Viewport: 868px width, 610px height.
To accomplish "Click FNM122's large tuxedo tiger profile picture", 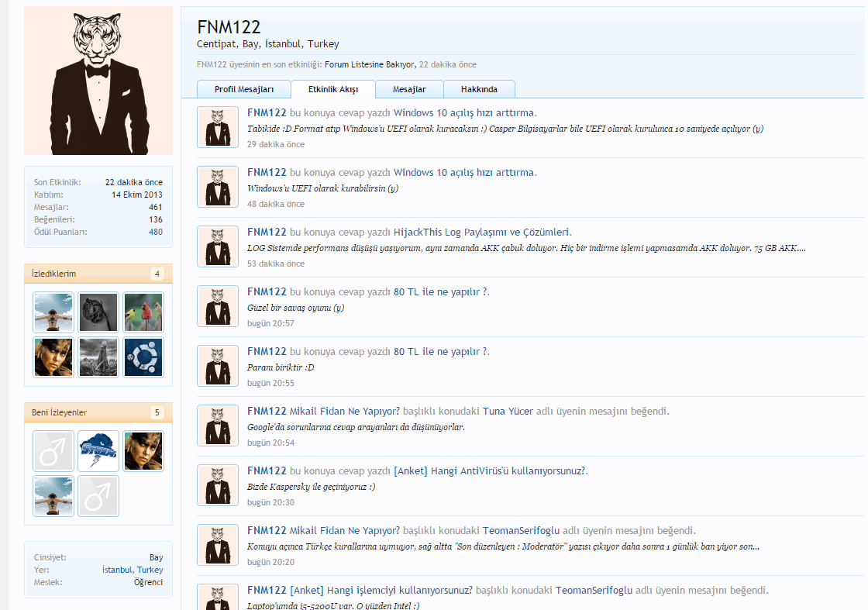I will [x=98, y=81].
